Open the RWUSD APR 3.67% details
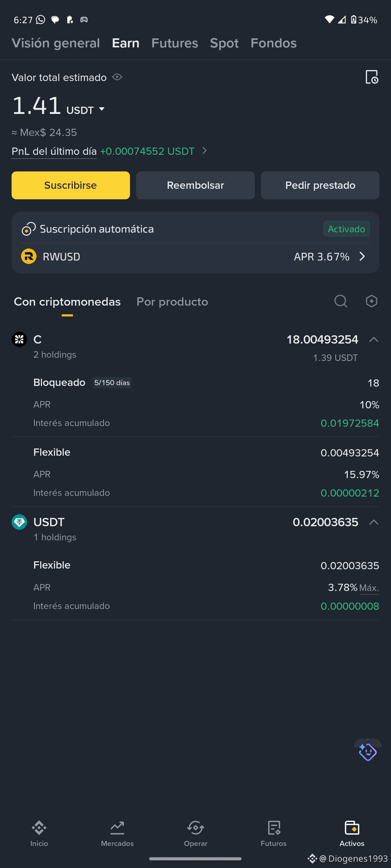Viewport: 391px width, 868px height. pos(195,257)
